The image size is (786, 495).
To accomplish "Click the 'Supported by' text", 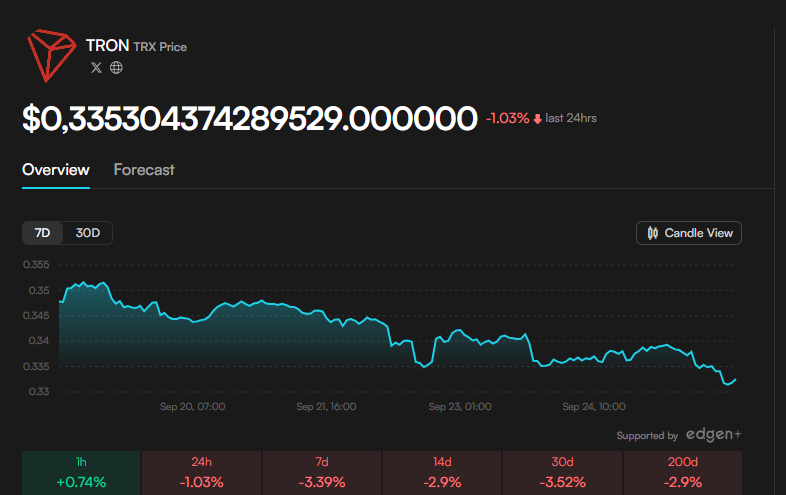I will tap(647, 436).
